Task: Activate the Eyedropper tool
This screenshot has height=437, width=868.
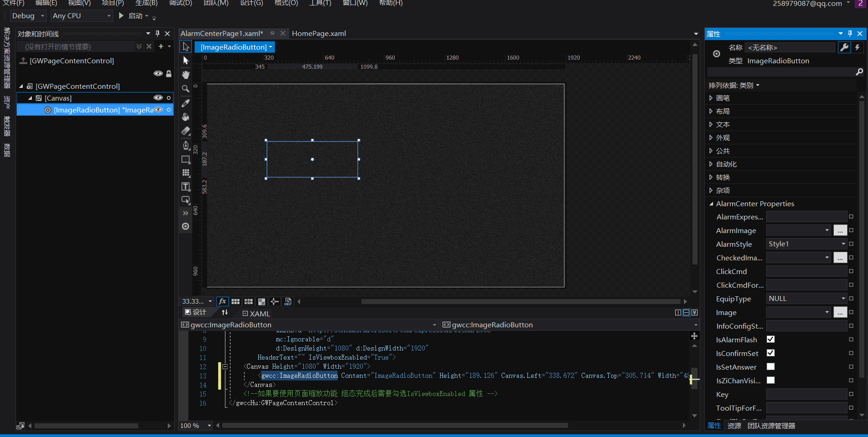Action: coord(186,103)
